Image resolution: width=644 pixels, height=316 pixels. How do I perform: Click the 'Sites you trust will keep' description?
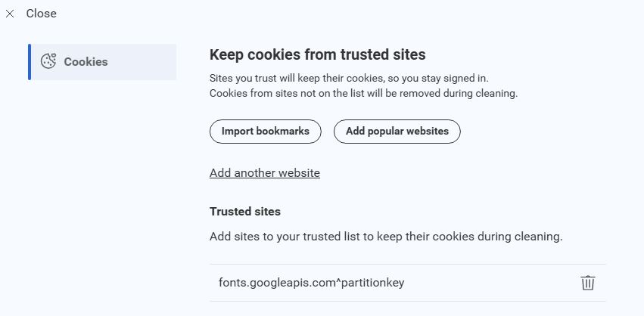pos(349,78)
